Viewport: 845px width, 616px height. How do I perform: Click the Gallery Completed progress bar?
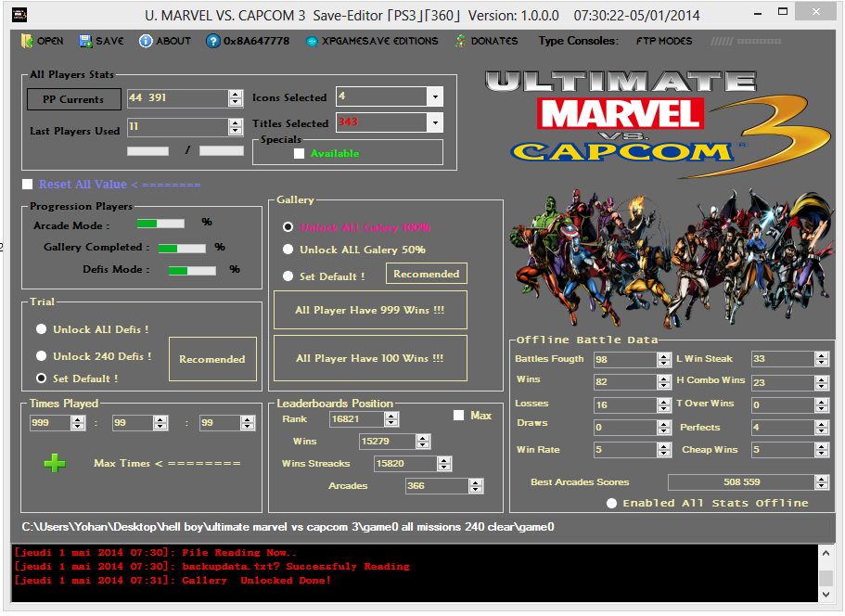point(182,248)
